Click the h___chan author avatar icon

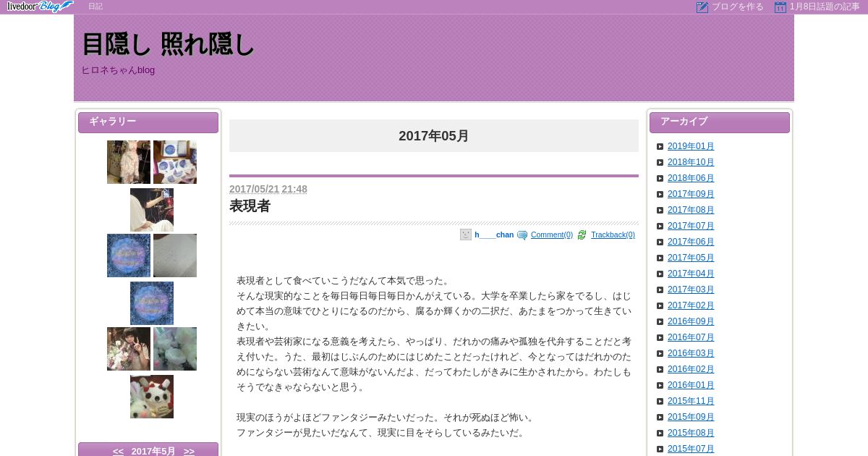[466, 235]
